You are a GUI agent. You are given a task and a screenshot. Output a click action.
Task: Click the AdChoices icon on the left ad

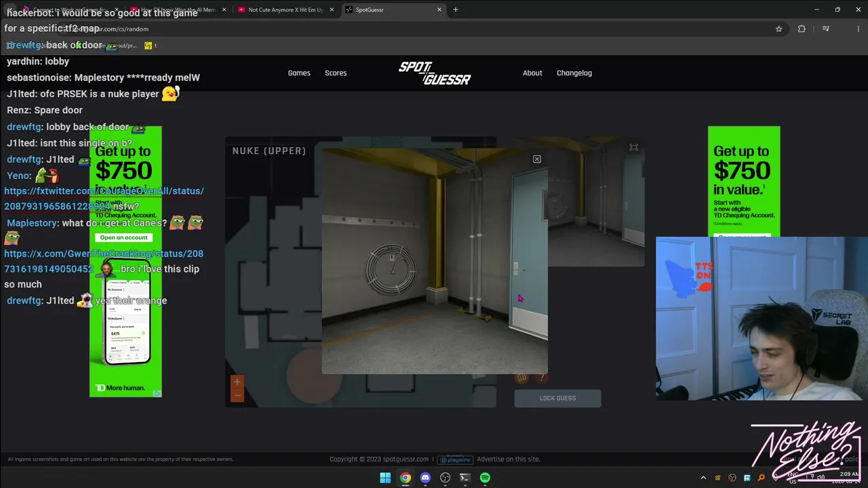point(157,393)
